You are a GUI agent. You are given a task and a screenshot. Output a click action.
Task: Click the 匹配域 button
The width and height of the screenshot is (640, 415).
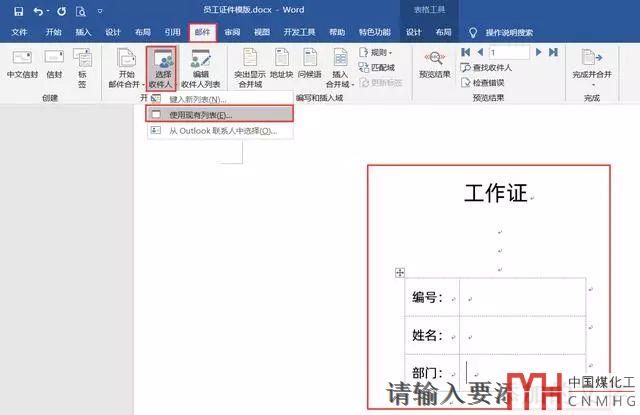(376, 67)
